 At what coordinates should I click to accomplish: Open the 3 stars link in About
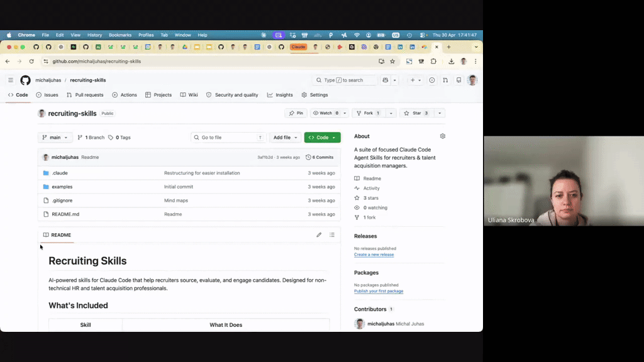367,198
